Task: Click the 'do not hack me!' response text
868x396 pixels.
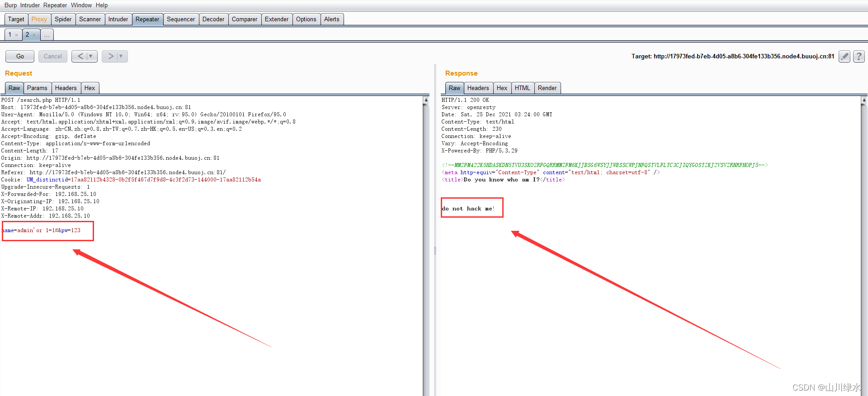Action: pos(468,209)
